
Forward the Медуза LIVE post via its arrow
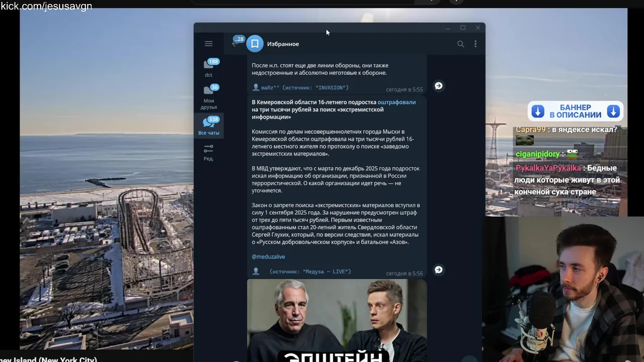pyautogui.click(x=439, y=270)
